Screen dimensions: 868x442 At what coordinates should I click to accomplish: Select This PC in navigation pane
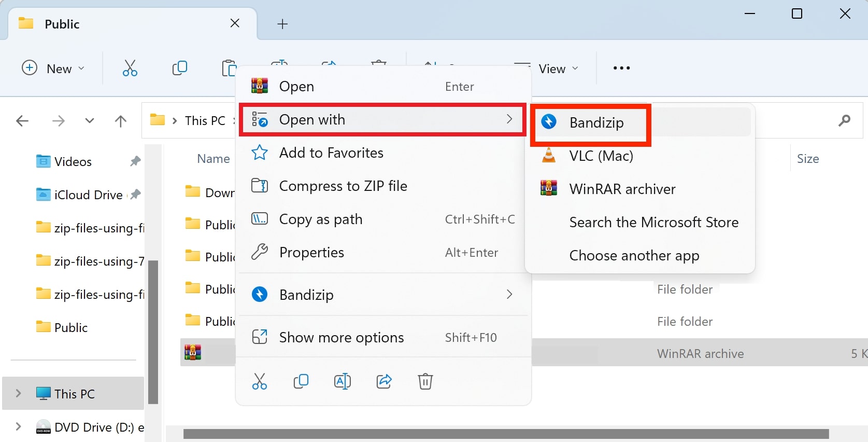click(x=74, y=394)
